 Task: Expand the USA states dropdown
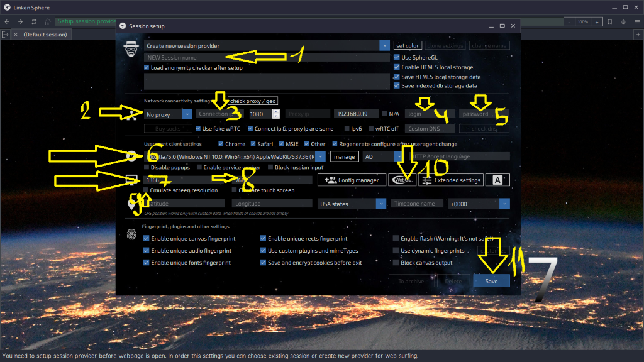380,204
